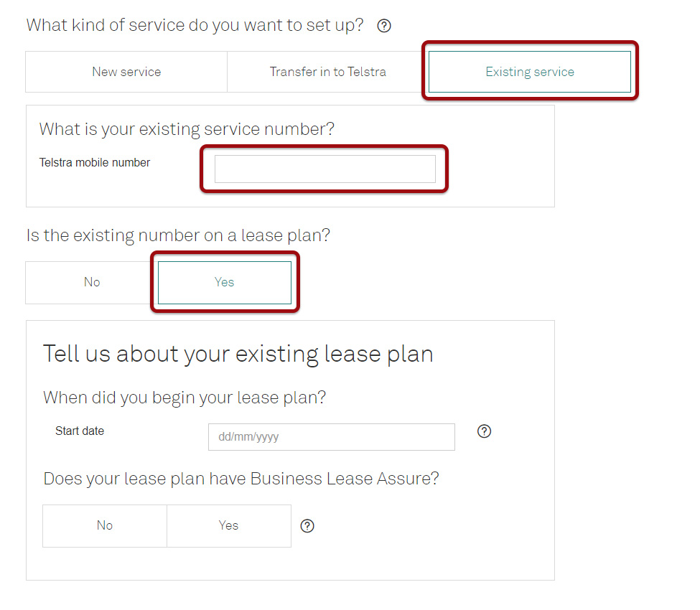Open help icon next to Start date field
Viewport: 700px width, 610px height.
click(x=485, y=431)
